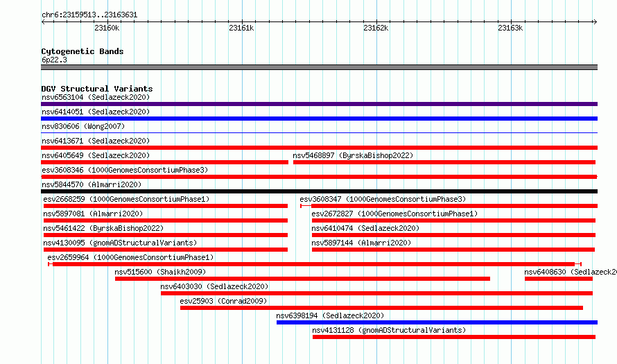
Task: Click the thin blue nsv830606 line
Action: (x=319, y=133)
